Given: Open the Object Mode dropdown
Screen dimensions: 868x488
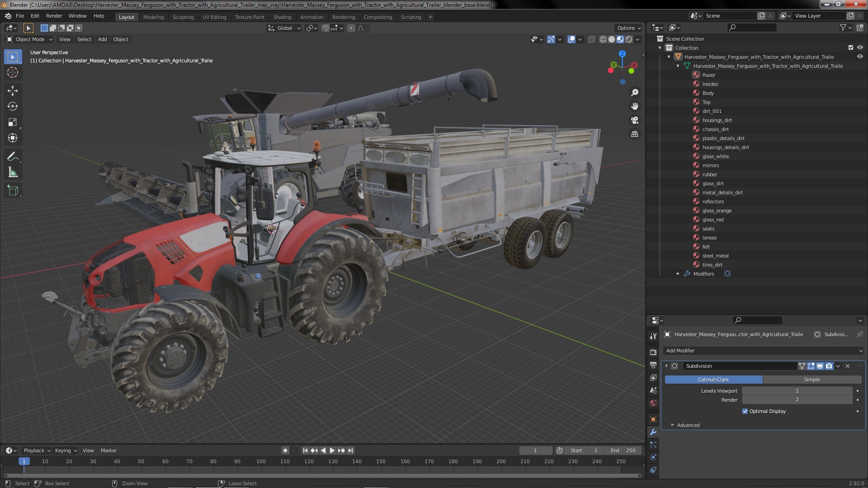Looking at the screenshot, I should click(29, 39).
